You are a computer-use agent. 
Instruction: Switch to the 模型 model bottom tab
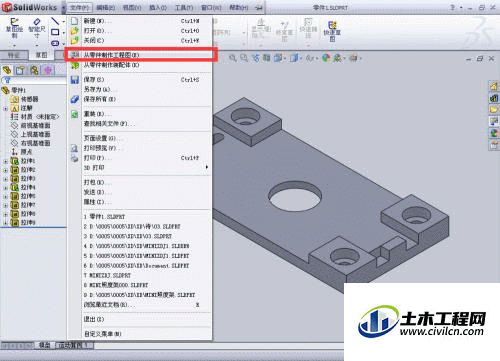(x=45, y=345)
